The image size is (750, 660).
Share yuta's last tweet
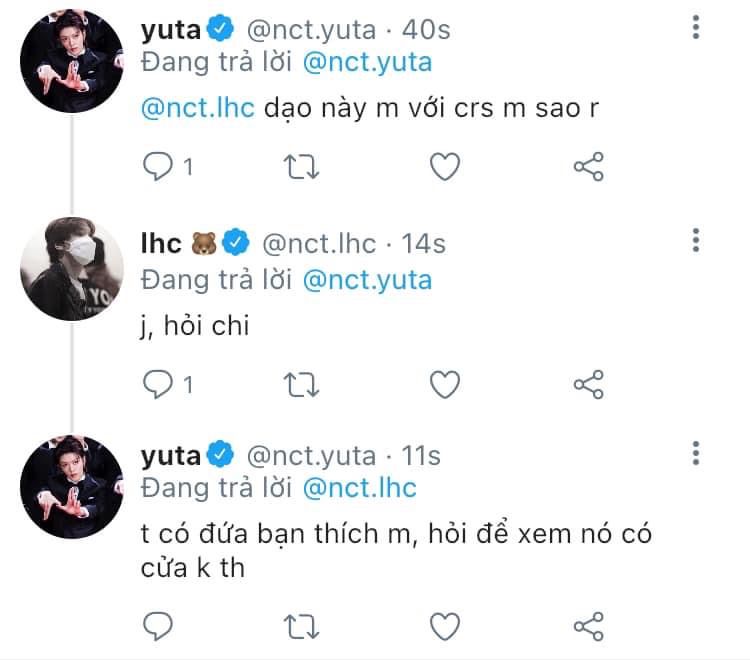[x=589, y=626]
